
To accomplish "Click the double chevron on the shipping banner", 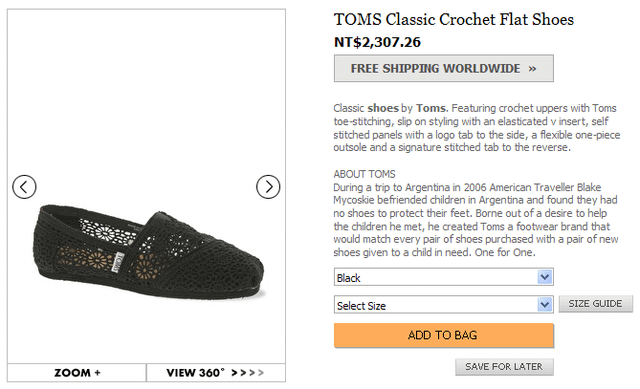I will click(x=532, y=69).
